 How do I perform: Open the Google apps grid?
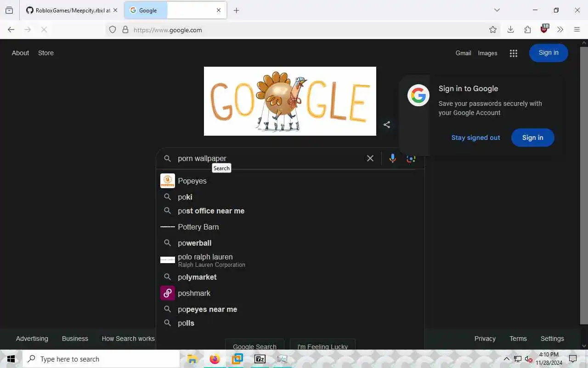[514, 53]
